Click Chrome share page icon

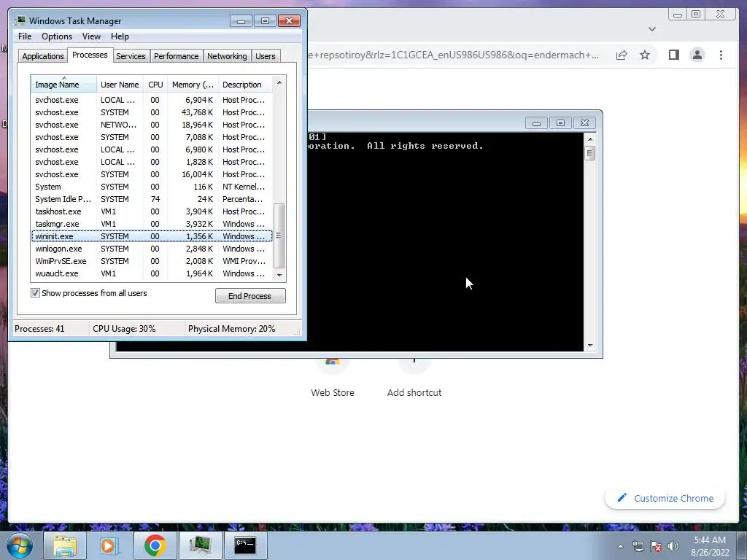pyautogui.click(x=622, y=55)
